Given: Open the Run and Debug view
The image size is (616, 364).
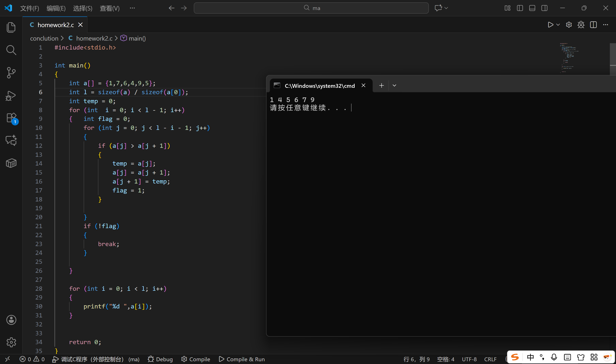Looking at the screenshot, I should click(x=11, y=95).
